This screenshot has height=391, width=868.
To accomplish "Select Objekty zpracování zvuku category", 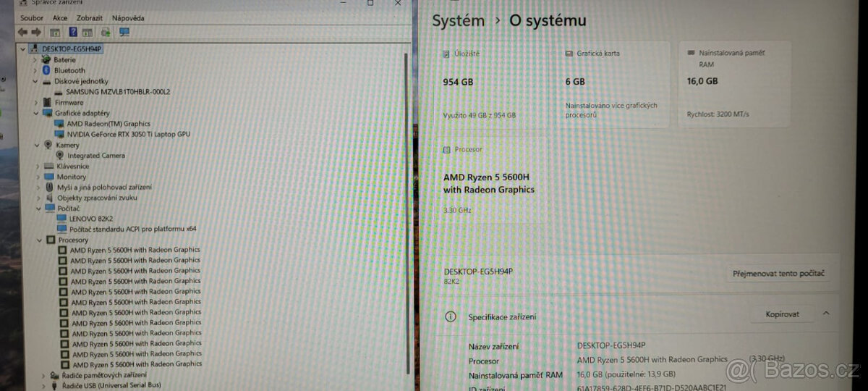I will click(x=97, y=197).
